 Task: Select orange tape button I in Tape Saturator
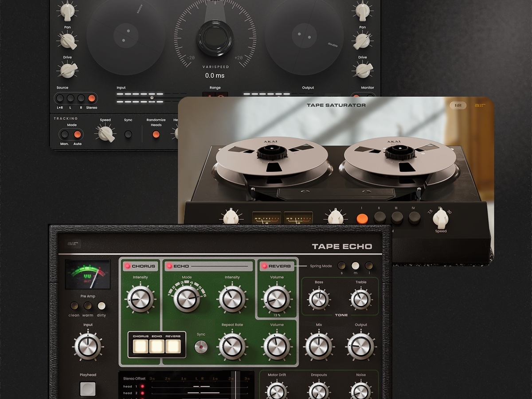coord(363,218)
